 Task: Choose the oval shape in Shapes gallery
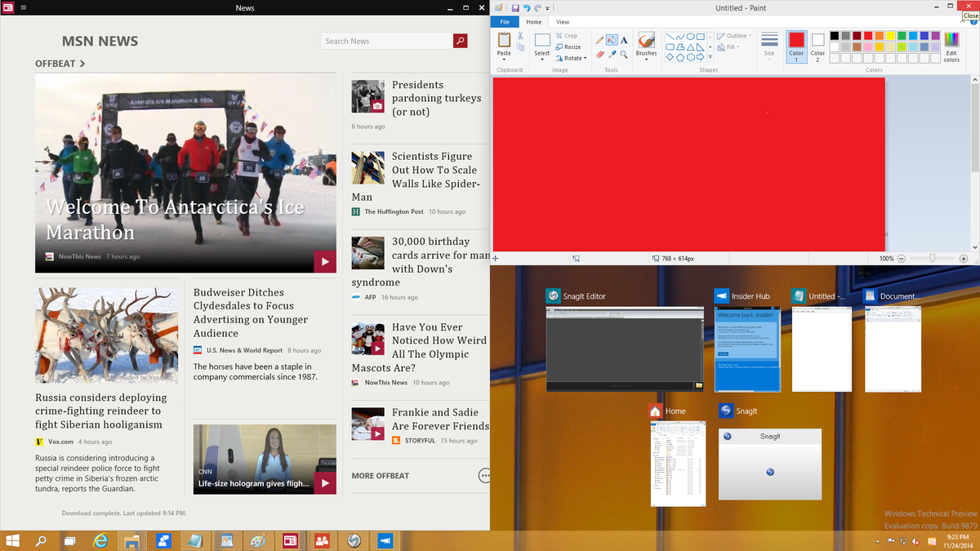pos(690,37)
